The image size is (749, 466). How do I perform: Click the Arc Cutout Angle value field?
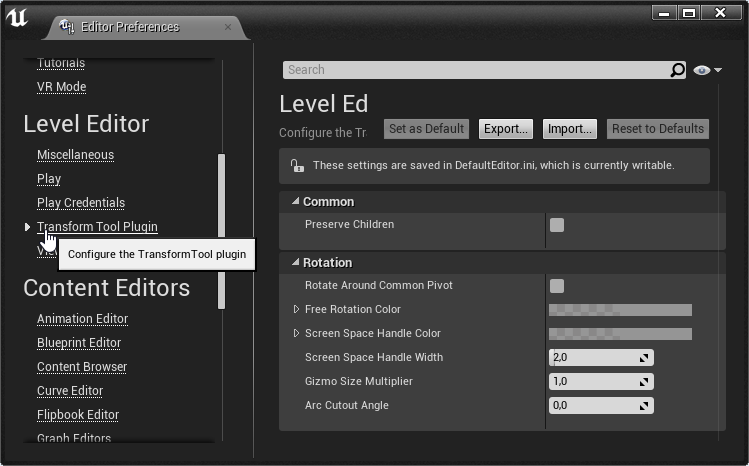[x=601, y=405]
